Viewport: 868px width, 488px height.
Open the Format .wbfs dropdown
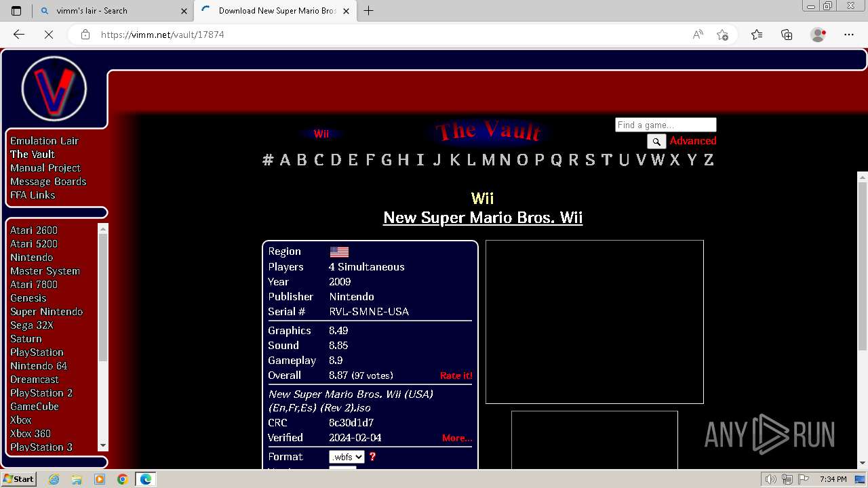[347, 457]
